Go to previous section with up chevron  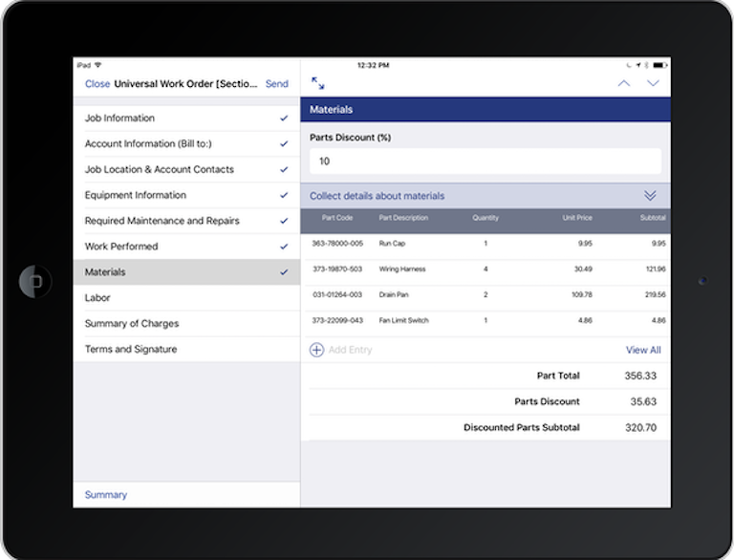pyautogui.click(x=624, y=84)
